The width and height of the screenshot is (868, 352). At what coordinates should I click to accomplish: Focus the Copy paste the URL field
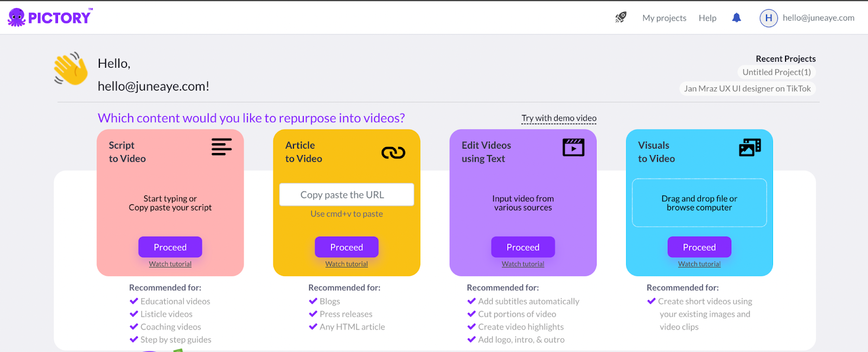pos(347,195)
